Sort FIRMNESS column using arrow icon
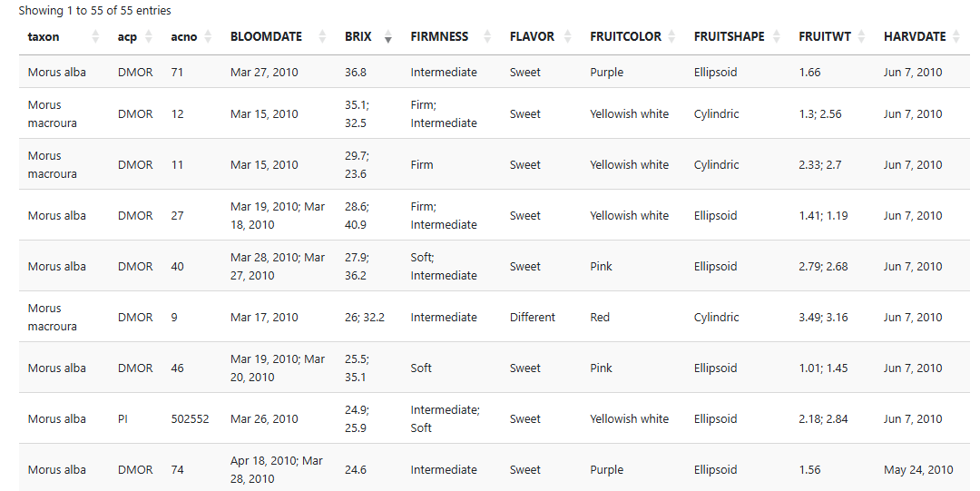The image size is (980, 491). pos(487,37)
